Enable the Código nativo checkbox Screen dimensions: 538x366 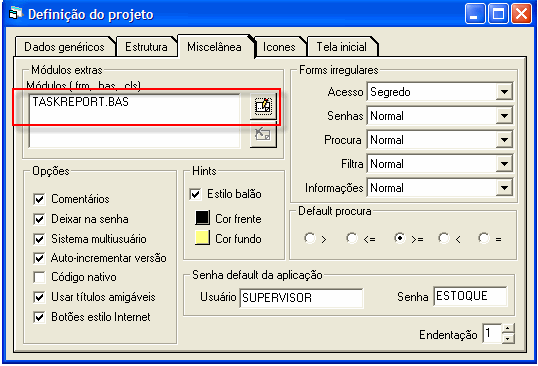[39, 277]
